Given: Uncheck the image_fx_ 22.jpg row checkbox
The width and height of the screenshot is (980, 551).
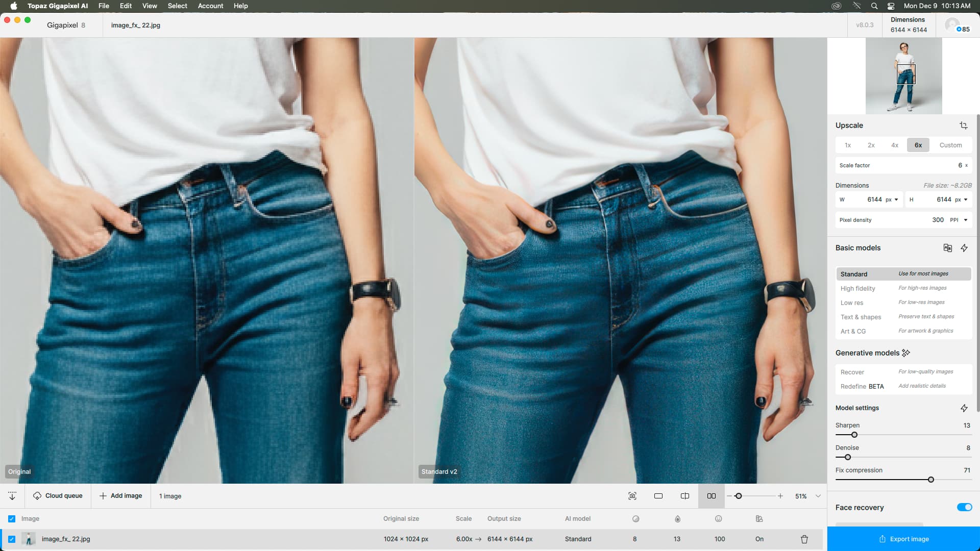Looking at the screenshot, I should pyautogui.click(x=12, y=539).
